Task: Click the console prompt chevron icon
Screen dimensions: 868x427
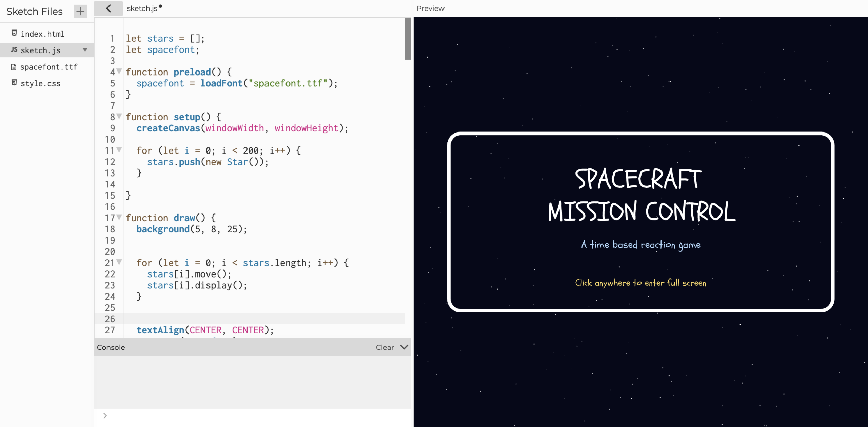Action: click(105, 415)
